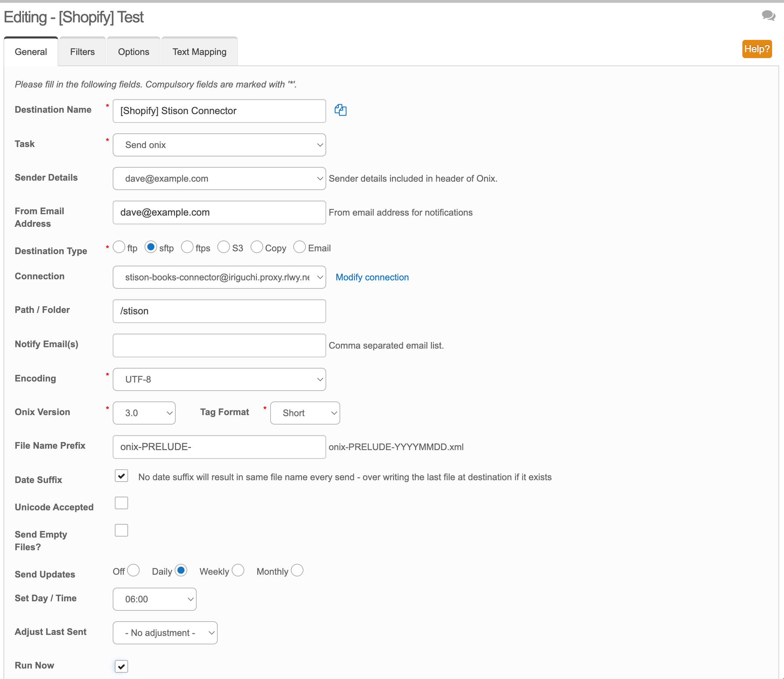Click the orange Help? button
784x679 pixels.
click(757, 49)
